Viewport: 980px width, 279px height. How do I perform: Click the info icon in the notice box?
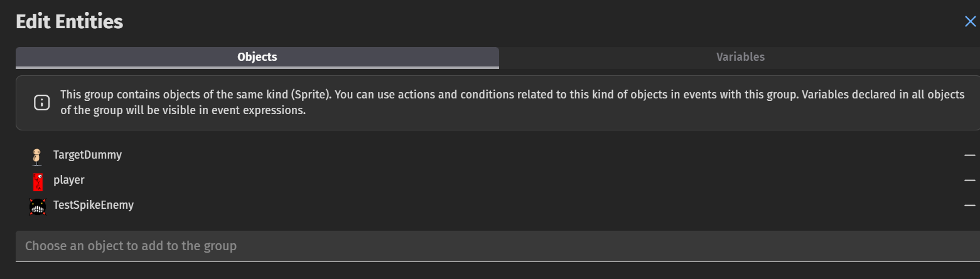coord(41,102)
